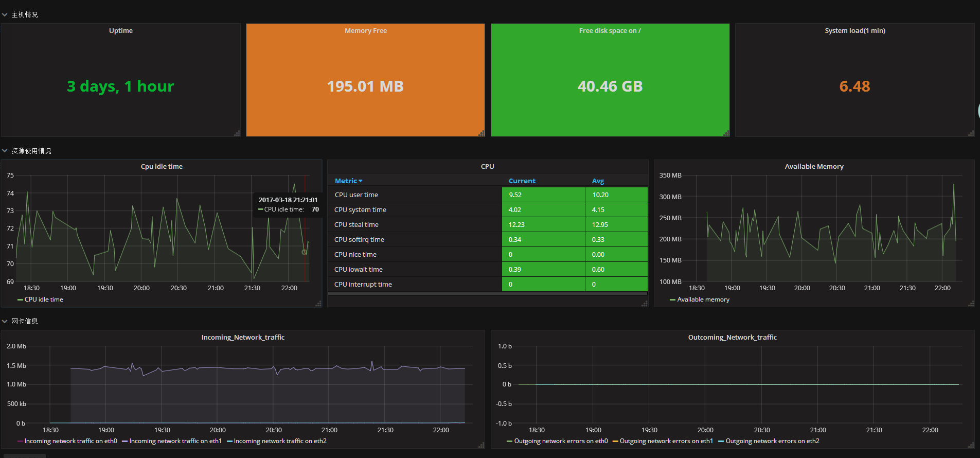Toggle 'Outgoing network errors on eth2' legend series
The image size is (980, 458).
click(772, 441)
